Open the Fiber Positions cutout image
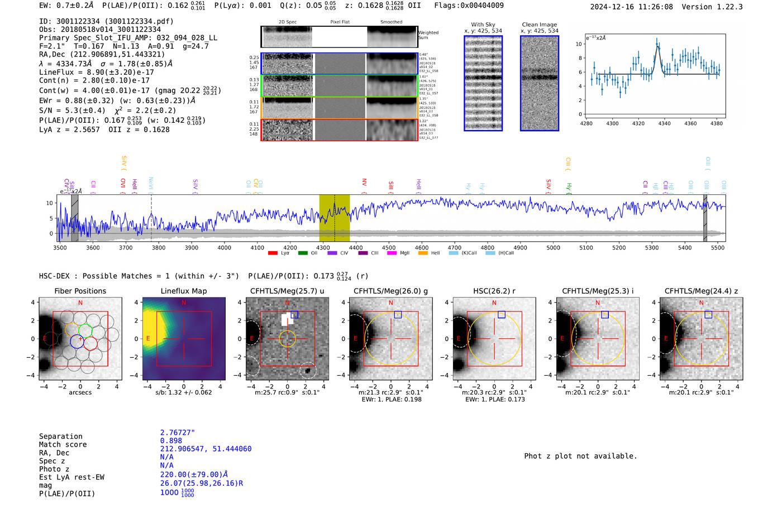Screen dimensions: 782x532 (80, 339)
